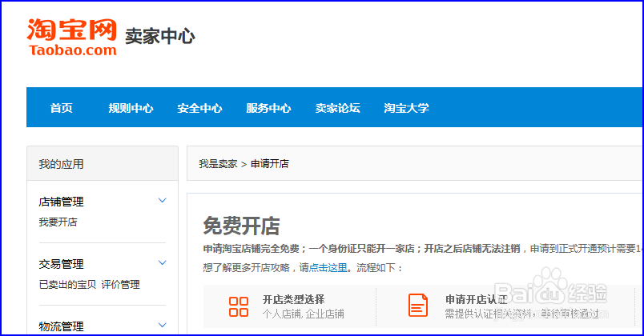Click the 我要开店 link
Screen dimensions: 644x336
pyautogui.click(x=58, y=222)
